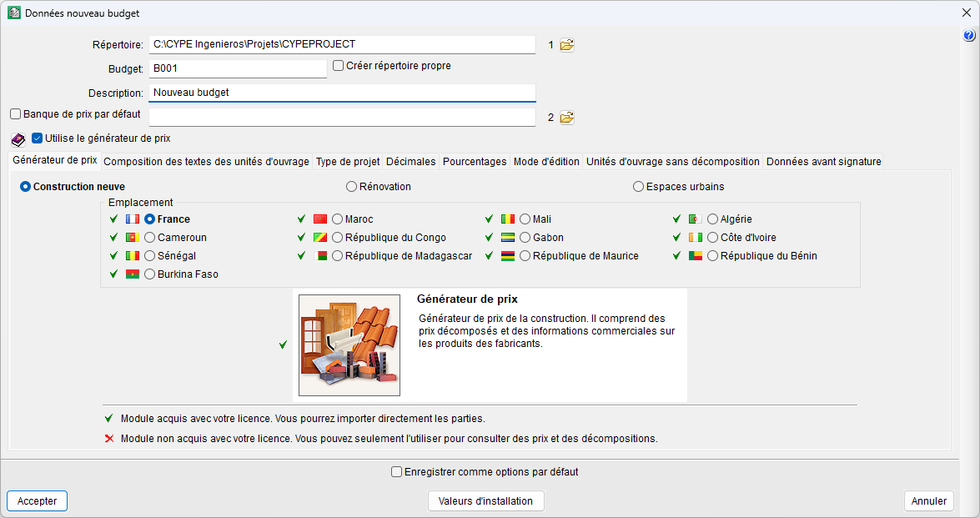Click the price generator book icon
The height and width of the screenshot is (518, 980).
[18, 139]
